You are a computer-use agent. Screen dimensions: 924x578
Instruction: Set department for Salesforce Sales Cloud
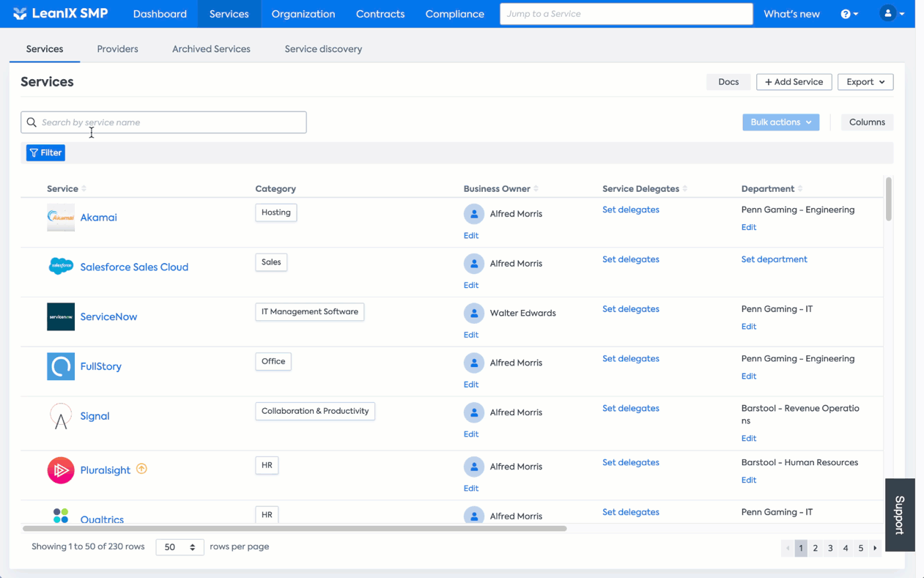[774, 259]
